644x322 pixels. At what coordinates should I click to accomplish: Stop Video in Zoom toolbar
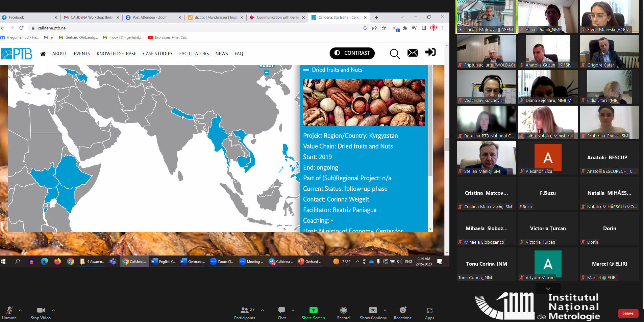coord(41,313)
